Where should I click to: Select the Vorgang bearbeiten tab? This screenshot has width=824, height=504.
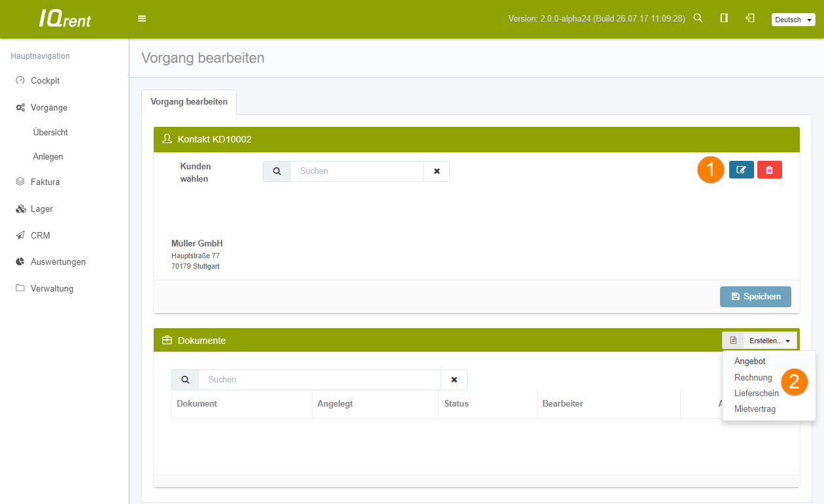point(189,102)
